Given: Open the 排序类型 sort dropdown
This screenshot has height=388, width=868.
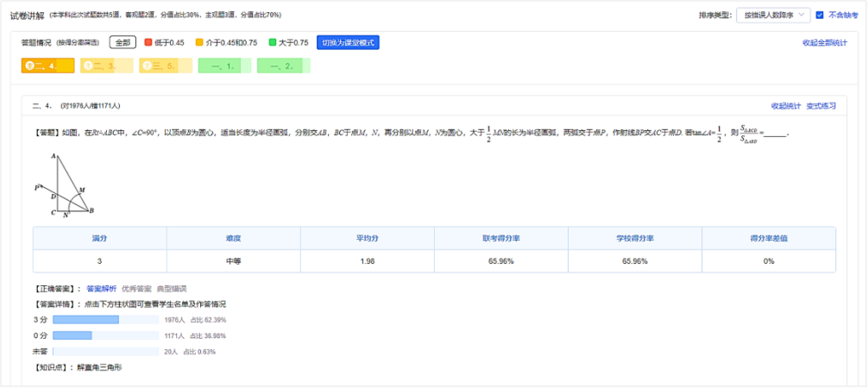Looking at the screenshot, I should click(x=773, y=16).
